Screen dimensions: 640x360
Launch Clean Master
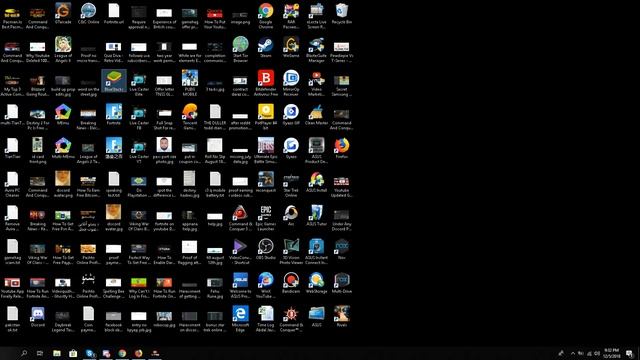(316, 114)
